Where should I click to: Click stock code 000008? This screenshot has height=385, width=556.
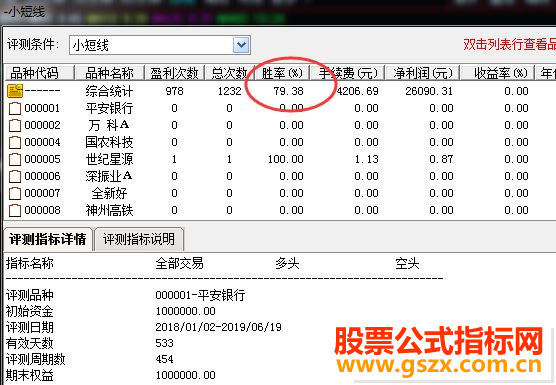(x=43, y=210)
